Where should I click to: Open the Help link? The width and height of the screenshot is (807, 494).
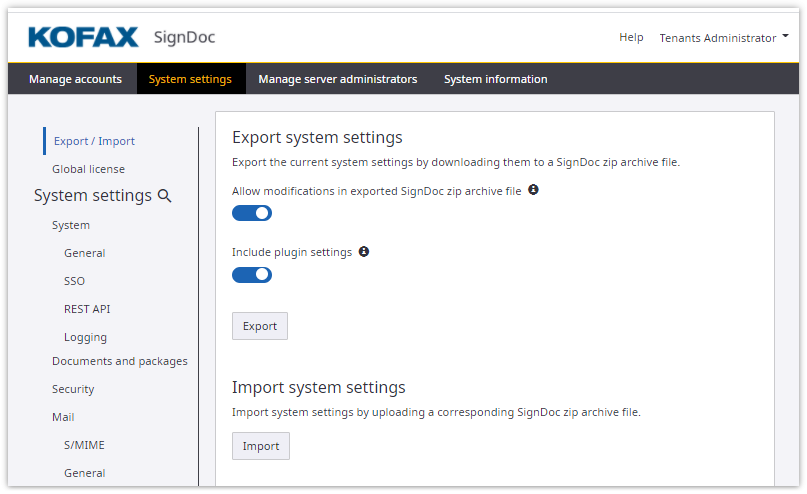point(631,38)
